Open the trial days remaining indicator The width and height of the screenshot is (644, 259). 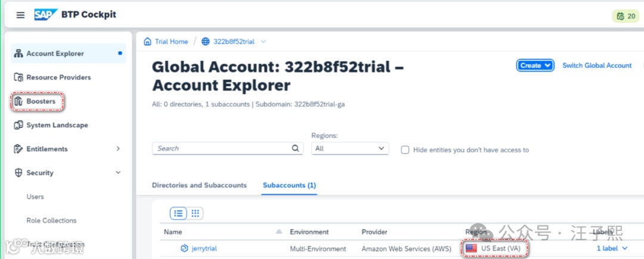pos(626,16)
